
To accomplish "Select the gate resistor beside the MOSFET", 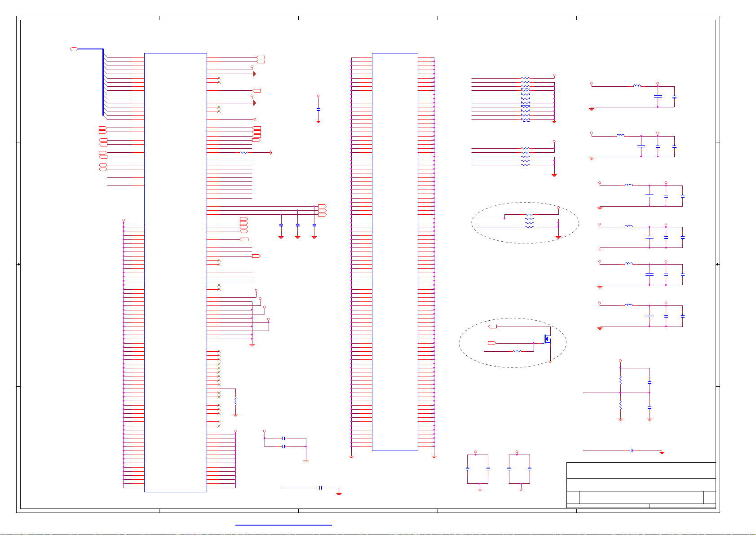I will pos(517,351).
